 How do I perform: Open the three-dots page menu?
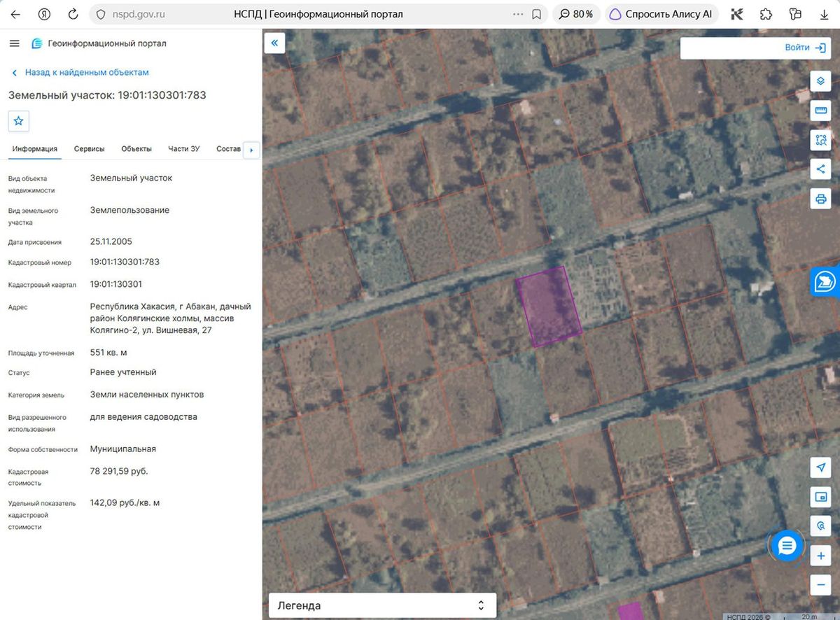518,14
